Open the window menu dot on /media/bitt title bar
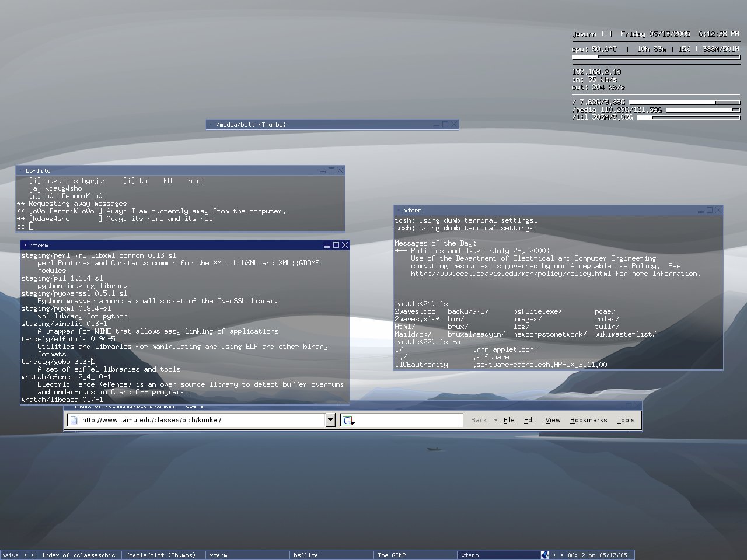Screen dimensions: 747x560 pos(211,124)
